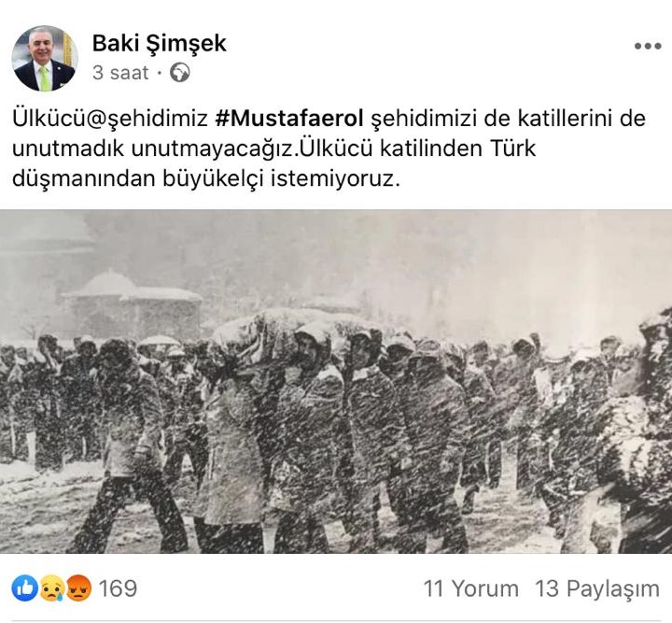Open the post options three-dot menu
Viewport: 672px width, 623px height.
point(648,46)
